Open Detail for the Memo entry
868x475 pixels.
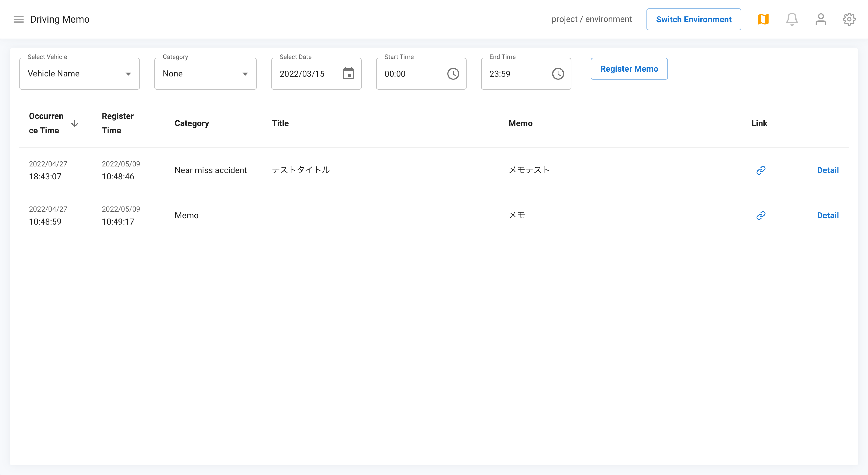[828, 215]
